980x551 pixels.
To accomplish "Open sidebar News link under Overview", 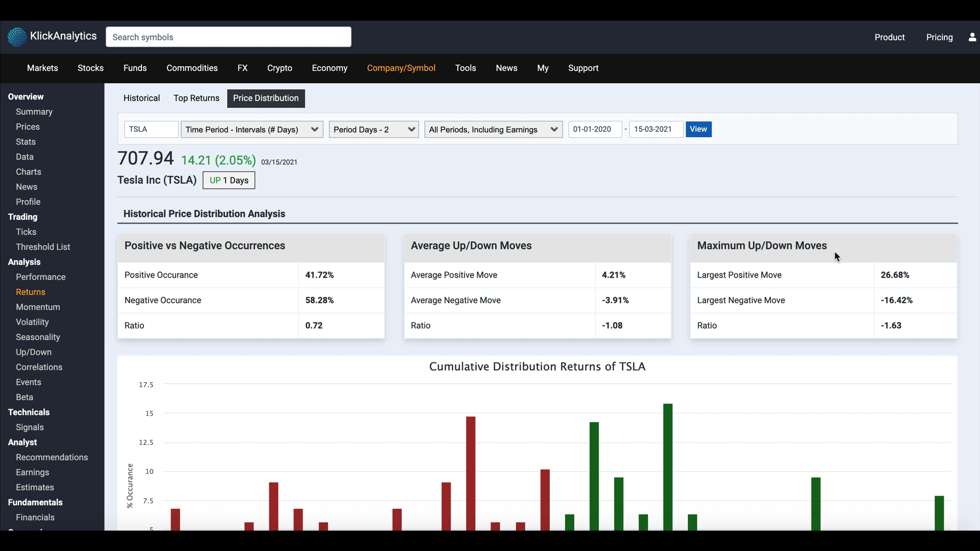I will pos(27,187).
